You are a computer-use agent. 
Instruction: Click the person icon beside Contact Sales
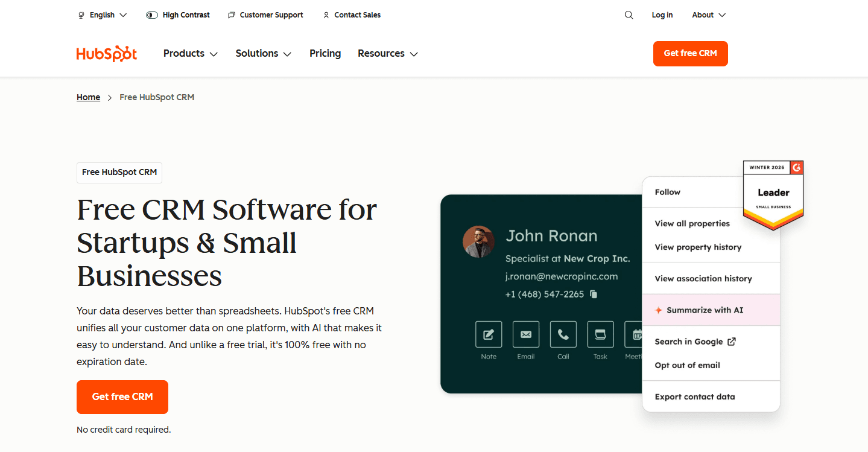326,15
